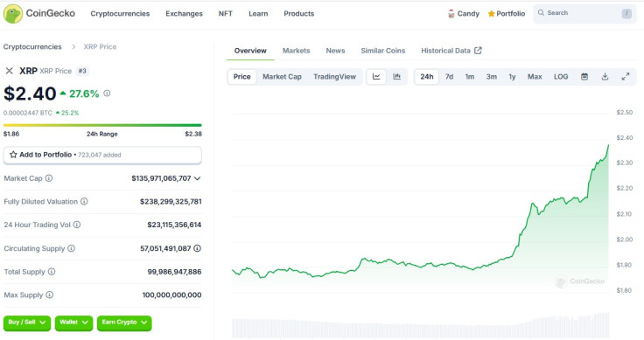The height and width of the screenshot is (340, 644).
Task: Open Exchanges nav menu
Action: 184,13
